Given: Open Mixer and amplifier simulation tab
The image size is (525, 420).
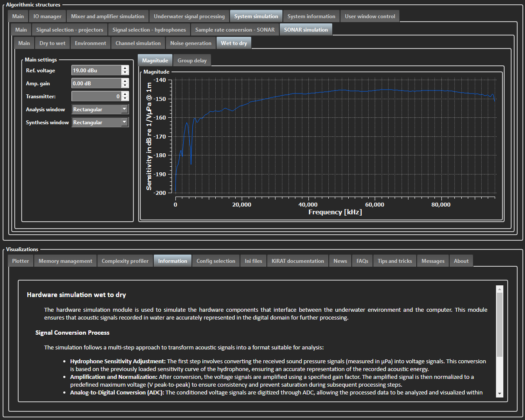Looking at the screenshot, I should (108, 16).
